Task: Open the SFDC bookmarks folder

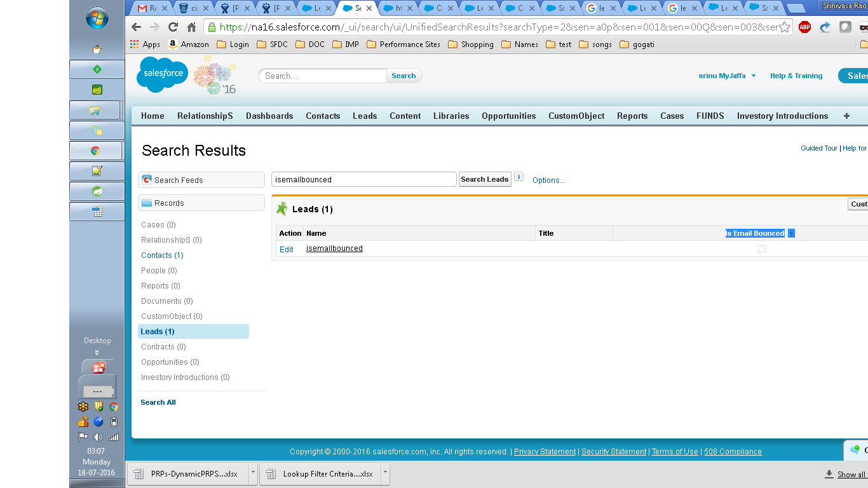Action: tap(272, 44)
